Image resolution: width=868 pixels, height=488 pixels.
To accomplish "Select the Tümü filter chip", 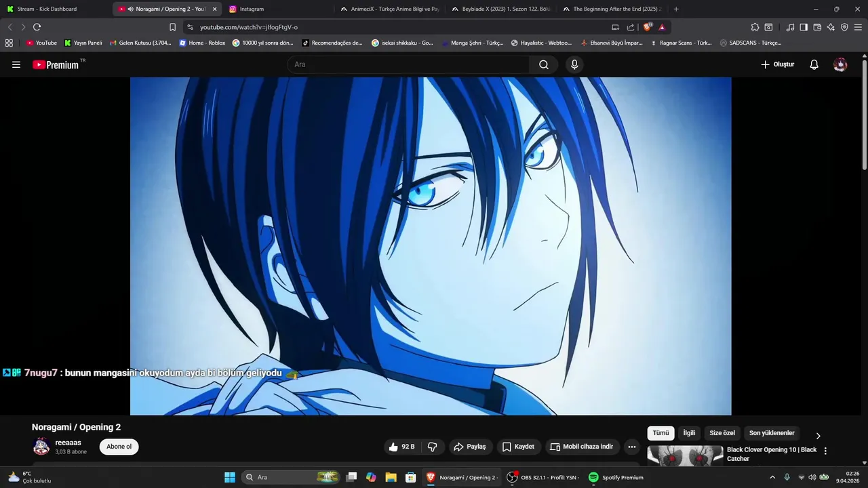I will pyautogui.click(x=660, y=433).
